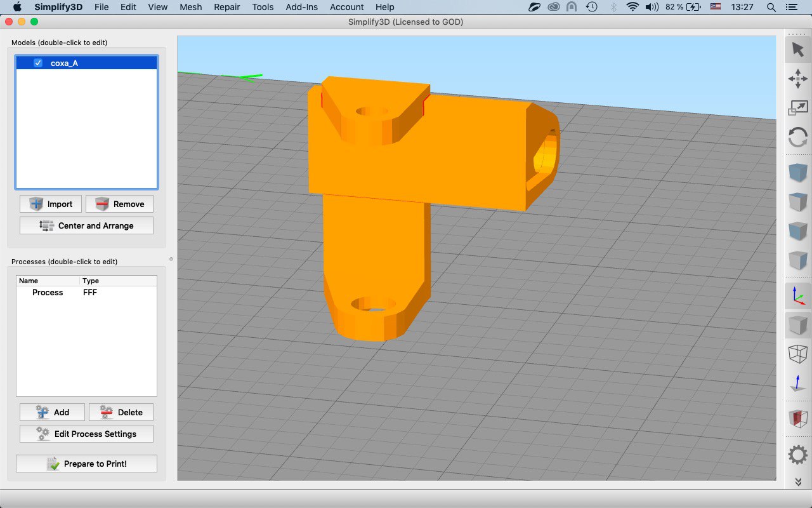The height and width of the screenshot is (508, 812).
Task: Switch to default view all-blue cube icon
Action: 797,173
